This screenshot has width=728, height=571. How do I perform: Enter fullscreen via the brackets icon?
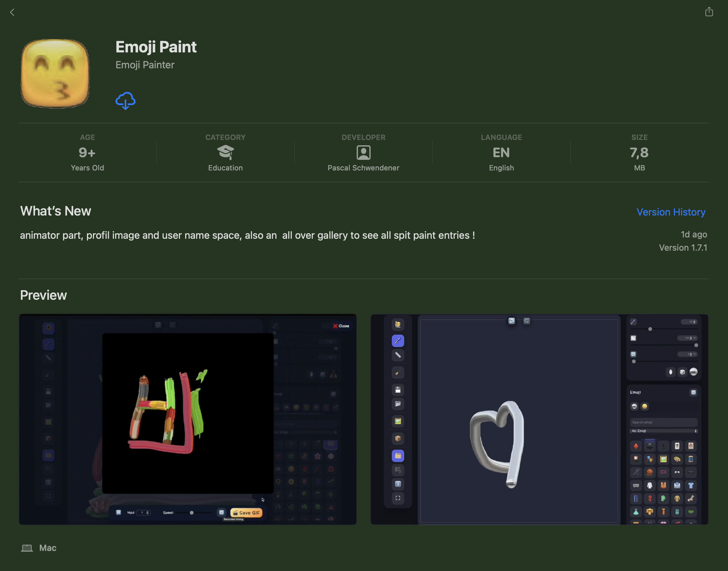(x=398, y=498)
